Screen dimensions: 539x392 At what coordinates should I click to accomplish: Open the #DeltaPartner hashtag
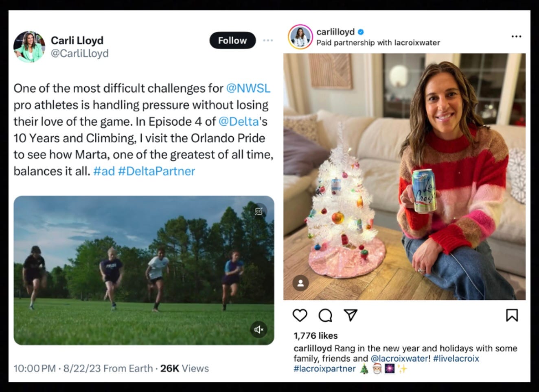point(157,171)
